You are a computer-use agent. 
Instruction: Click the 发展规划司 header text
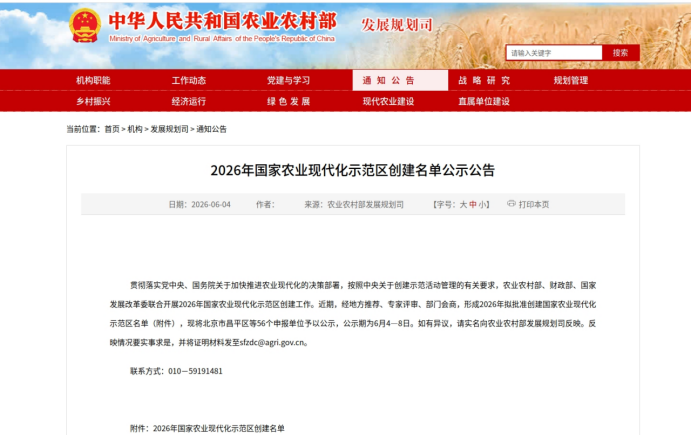click(x=397, y=25)
